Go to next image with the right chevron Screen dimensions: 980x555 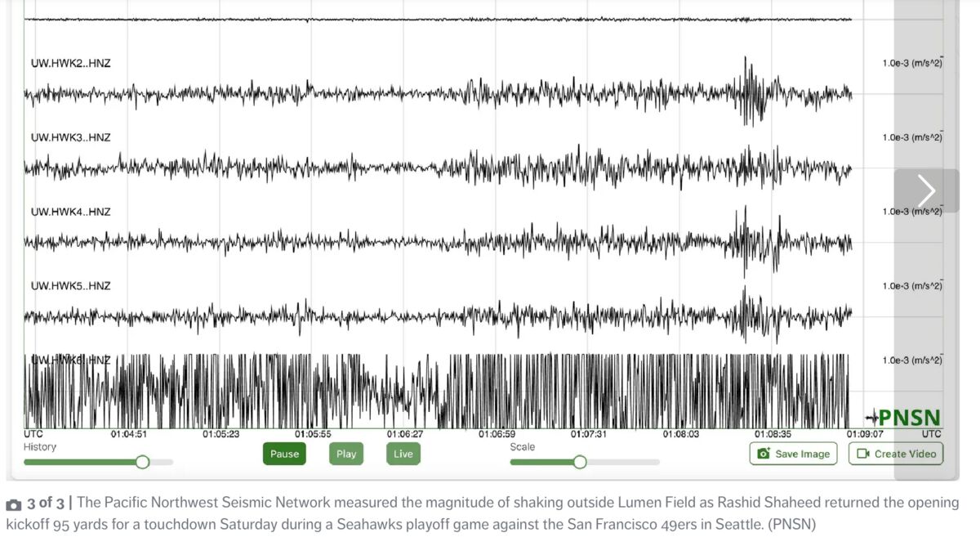click(926, 191)
